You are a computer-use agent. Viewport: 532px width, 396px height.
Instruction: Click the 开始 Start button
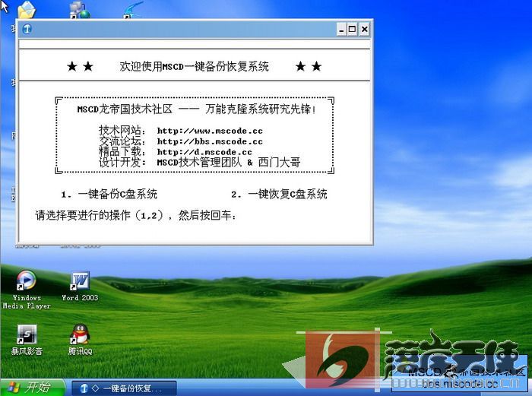tap(33, 387)
